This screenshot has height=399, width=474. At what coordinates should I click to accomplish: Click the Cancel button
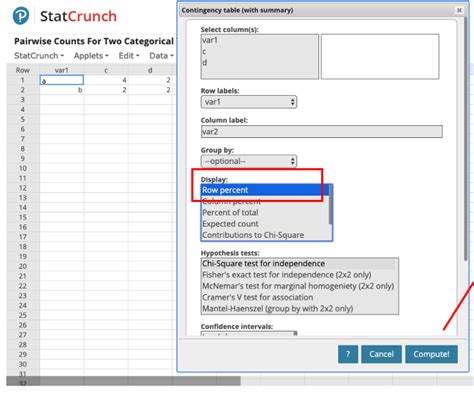coord(381,354)
